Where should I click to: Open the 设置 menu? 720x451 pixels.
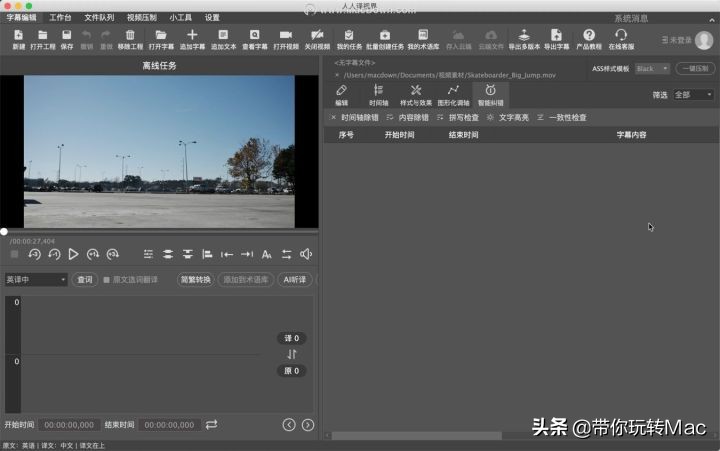pos(212,17)
